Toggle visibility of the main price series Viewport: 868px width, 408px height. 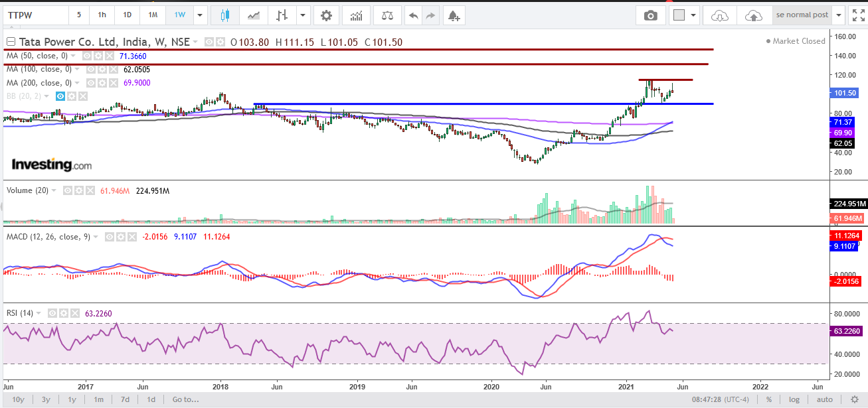[210, 42]
